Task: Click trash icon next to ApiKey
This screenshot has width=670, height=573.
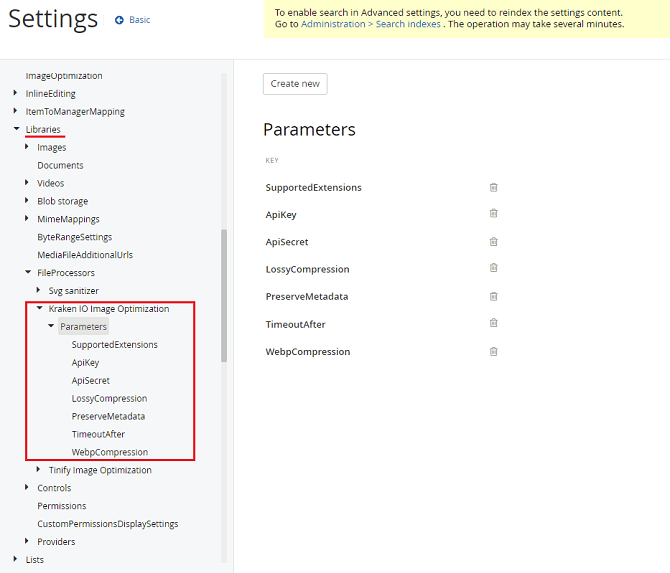Action: click(493, 214)
